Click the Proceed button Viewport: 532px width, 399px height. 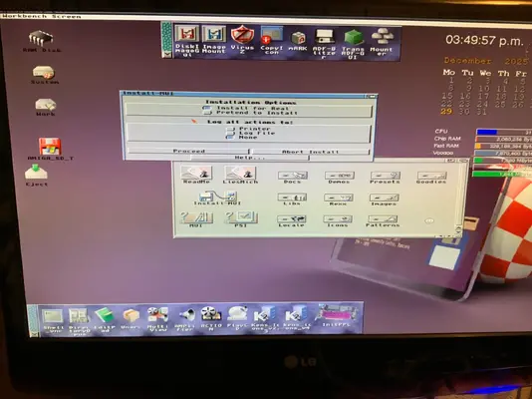188,151
